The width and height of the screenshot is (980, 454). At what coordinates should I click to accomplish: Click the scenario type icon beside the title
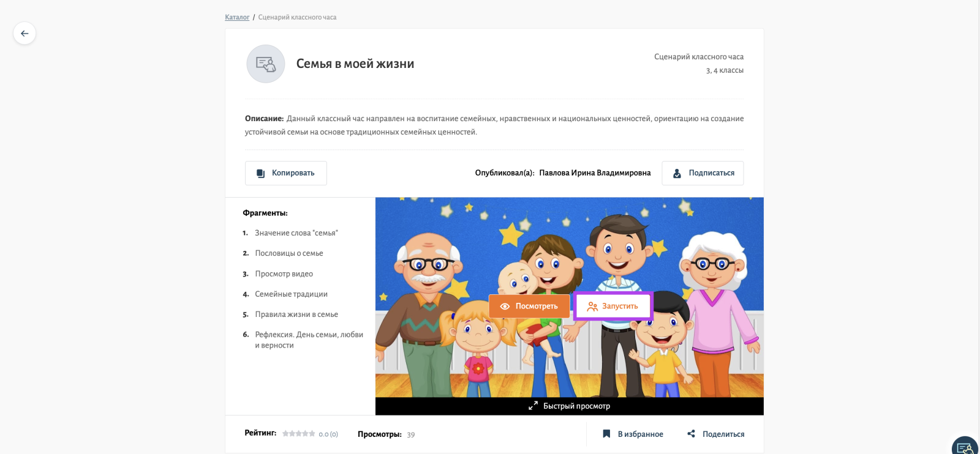tap(266, 64)
